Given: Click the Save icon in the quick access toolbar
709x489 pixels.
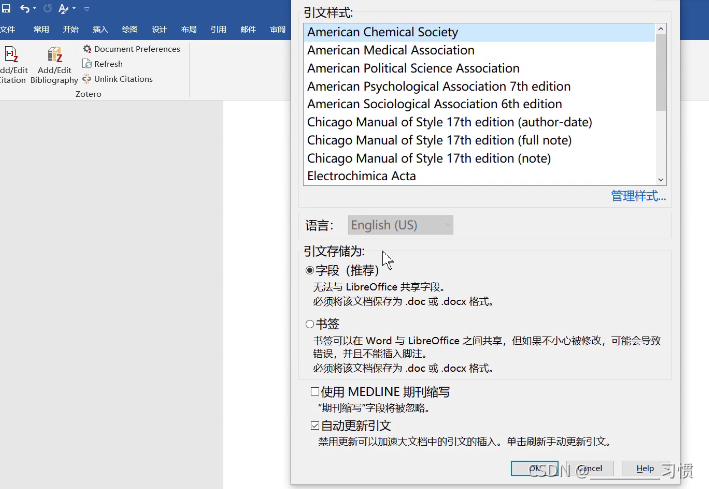Looking at the screenshot, I should pos(6,8).
